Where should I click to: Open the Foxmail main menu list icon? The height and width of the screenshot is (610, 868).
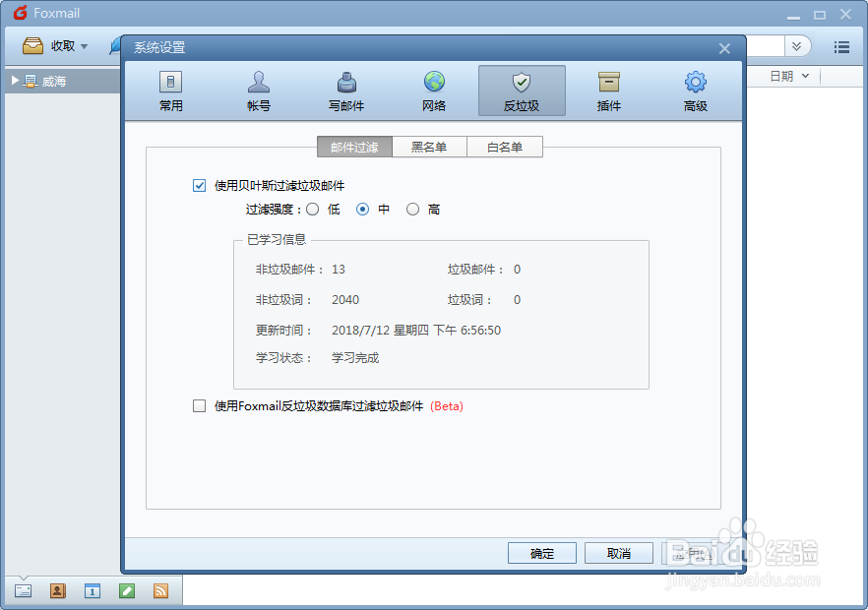coord(841,47)
